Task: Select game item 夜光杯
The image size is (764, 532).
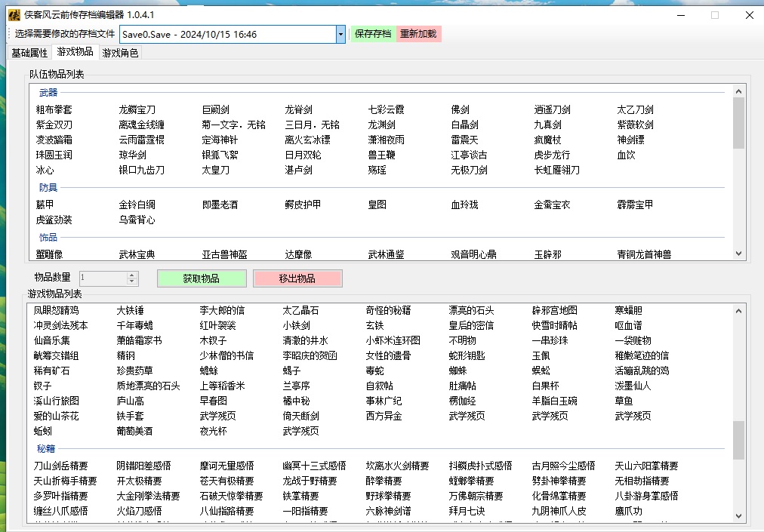Action: pyautogui.click(x=214, y=431)
